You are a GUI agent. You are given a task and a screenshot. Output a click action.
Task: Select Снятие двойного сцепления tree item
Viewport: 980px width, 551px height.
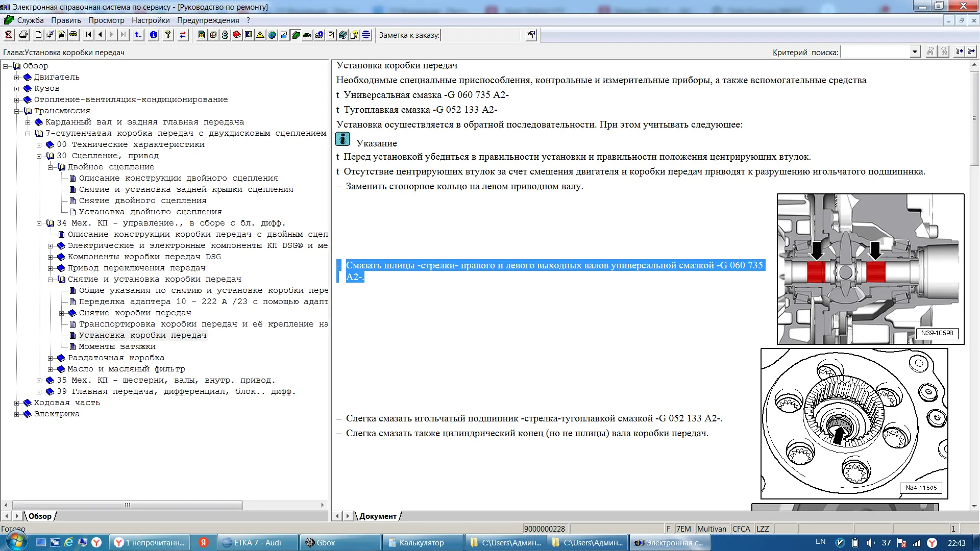(142, 201)
